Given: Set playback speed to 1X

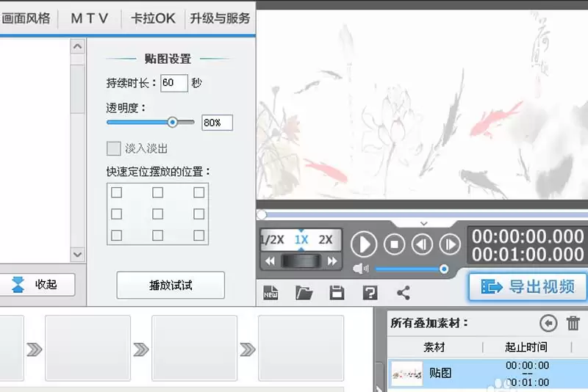Looking at the screenshot, I should 301,239.
